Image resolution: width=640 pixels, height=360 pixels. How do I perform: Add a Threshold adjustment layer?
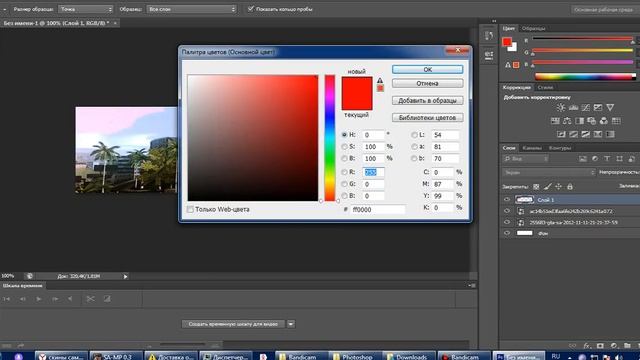click(x=586, y=134)
